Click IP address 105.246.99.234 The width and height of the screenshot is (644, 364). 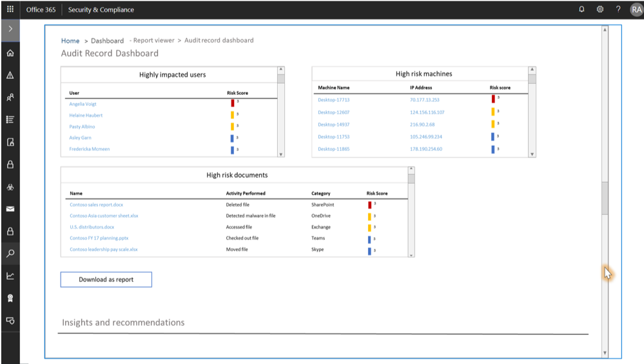[425, 137]
